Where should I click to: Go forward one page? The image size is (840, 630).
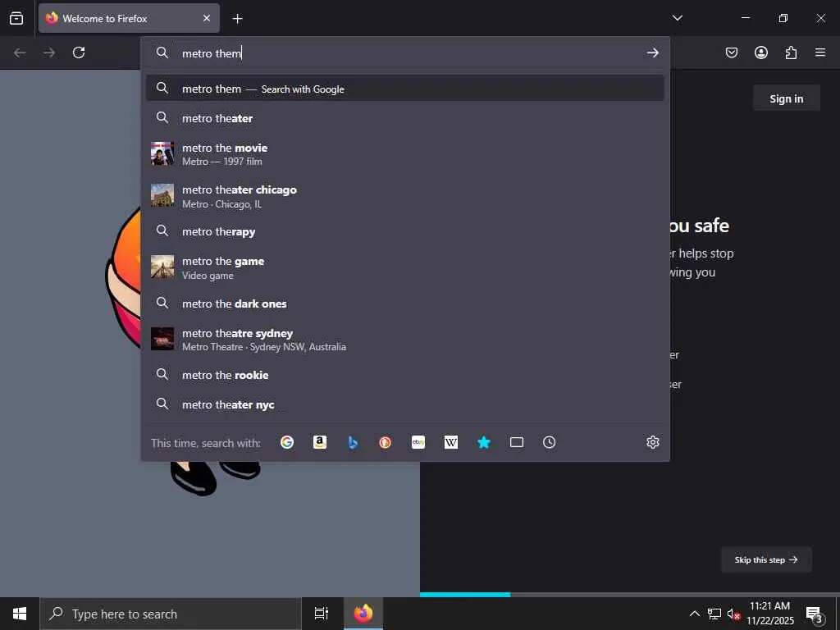point(49,52)
